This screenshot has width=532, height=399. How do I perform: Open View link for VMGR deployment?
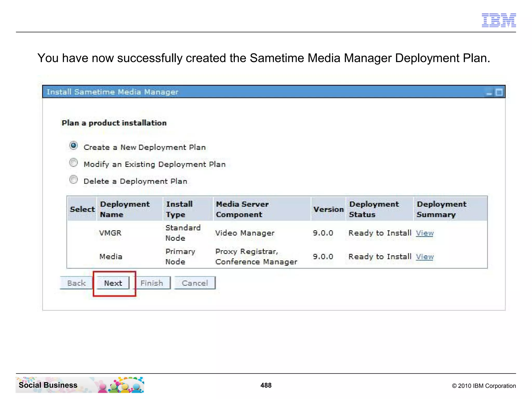point(425,233)
